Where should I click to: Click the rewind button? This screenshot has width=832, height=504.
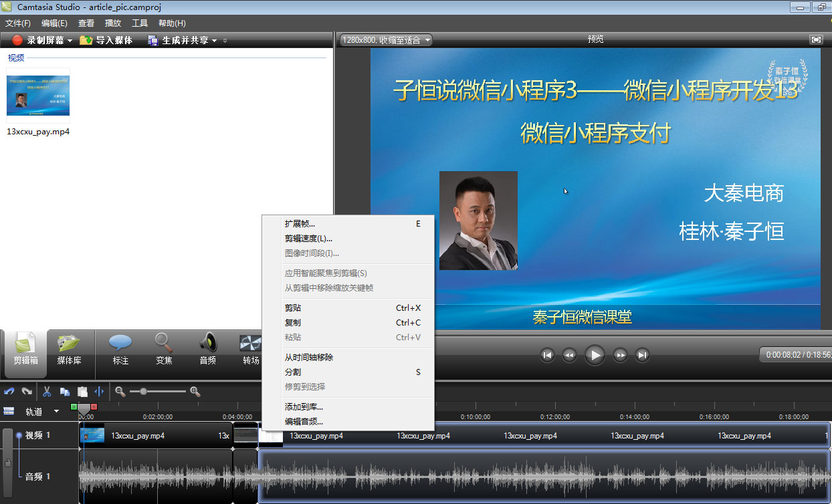(569, 355)
